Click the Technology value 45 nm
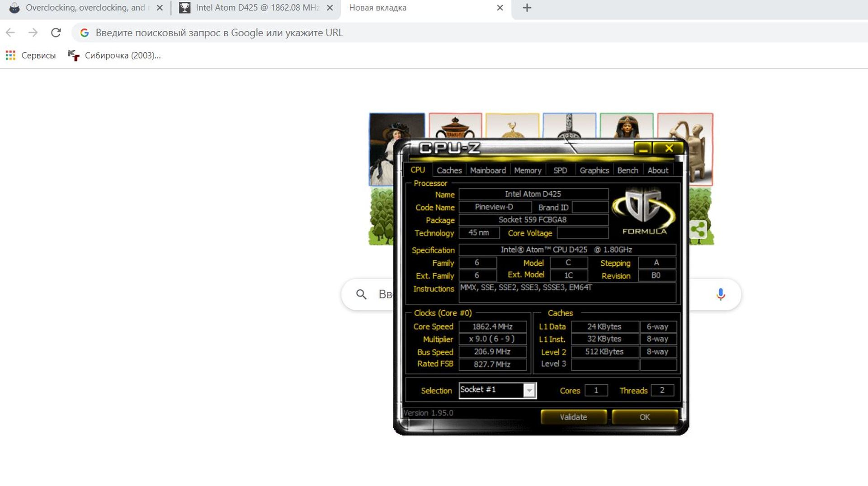This screenshot has width=868, height=486. [479, 233]
